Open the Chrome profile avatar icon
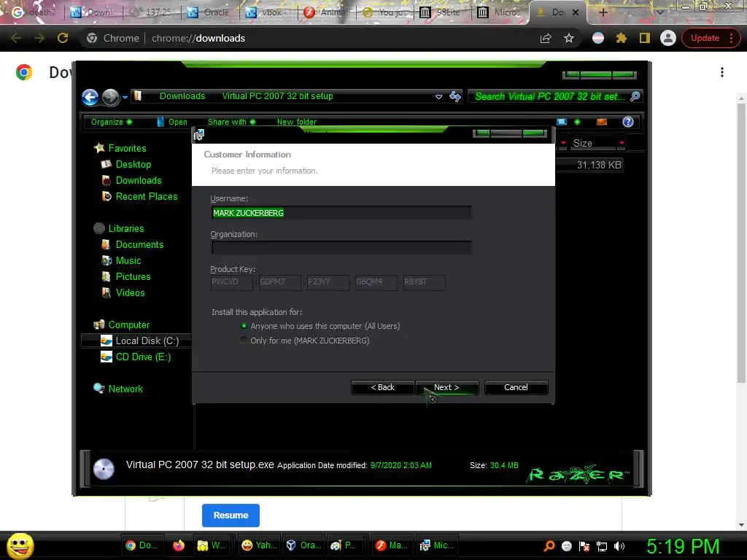Viewport: 747px width, 560px height. click(668, 38)
